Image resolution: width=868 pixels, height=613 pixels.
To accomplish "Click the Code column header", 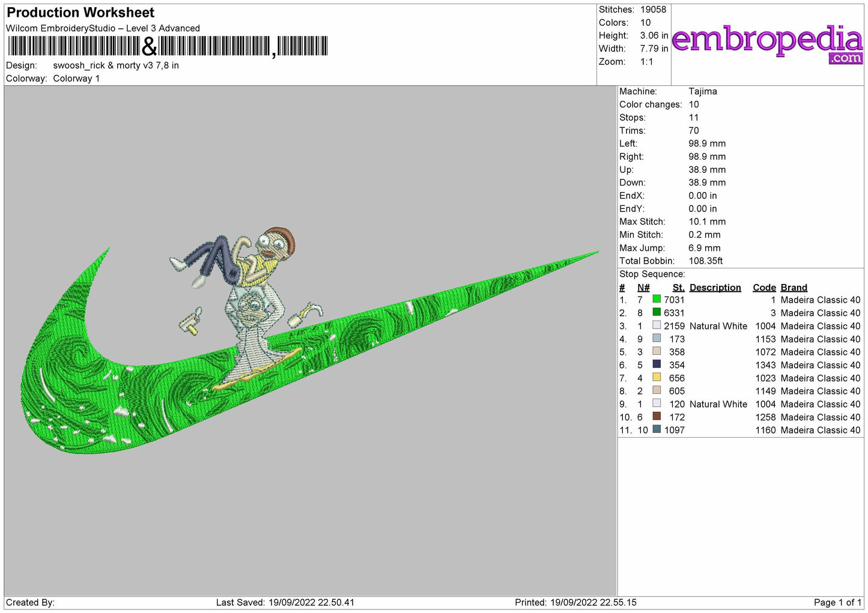I will (x=764, y=288).
